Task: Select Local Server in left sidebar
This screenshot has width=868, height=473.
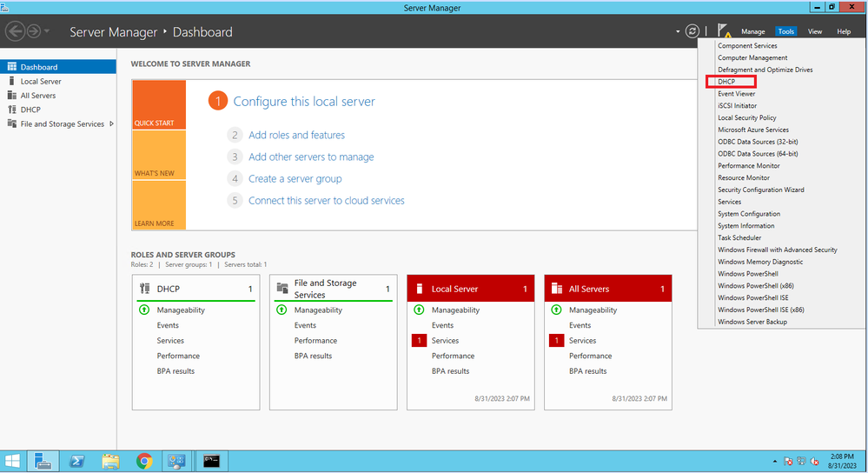Action: 41,81
